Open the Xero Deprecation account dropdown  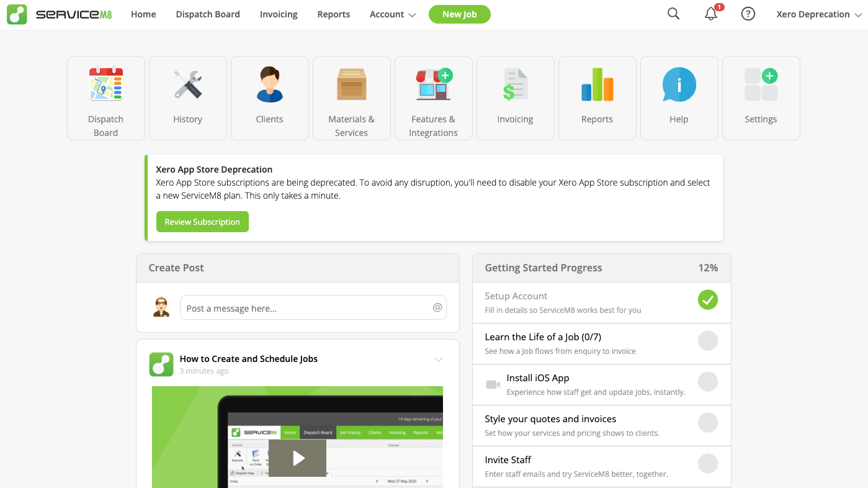819,14
